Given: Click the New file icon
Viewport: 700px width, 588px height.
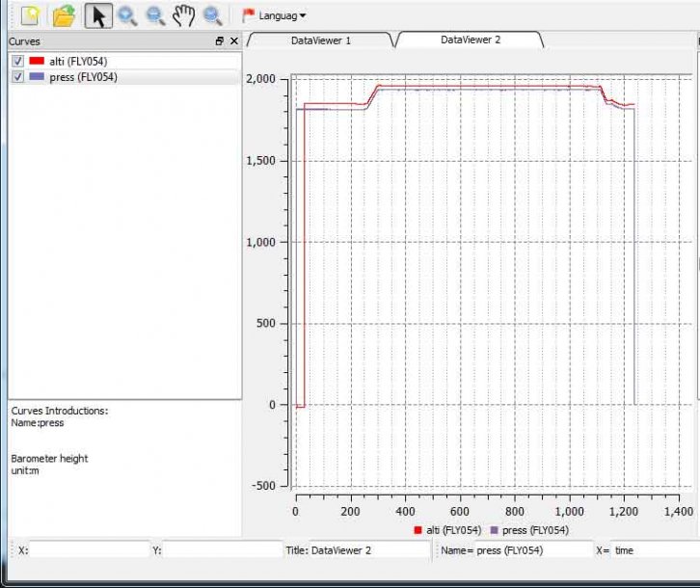Looking at the screenshot, I should pyautogui.click(x=30, y=15).
